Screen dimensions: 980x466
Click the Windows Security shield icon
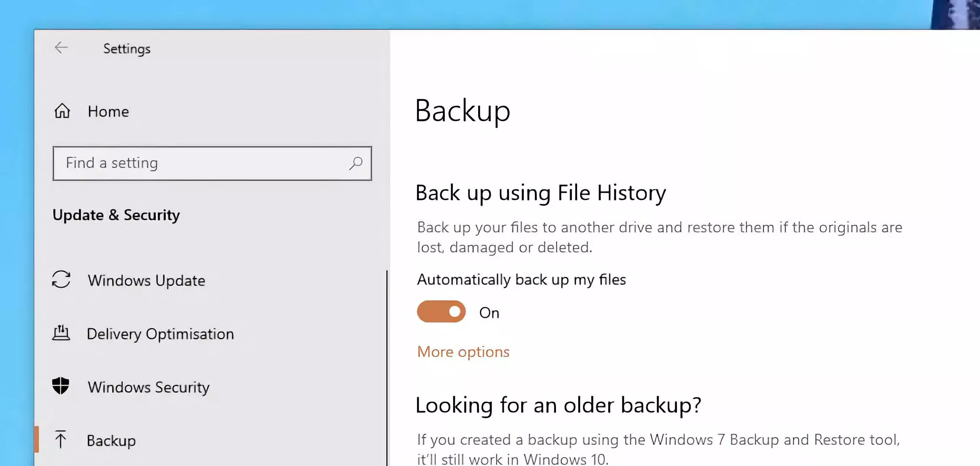click(x=61, y=386)
